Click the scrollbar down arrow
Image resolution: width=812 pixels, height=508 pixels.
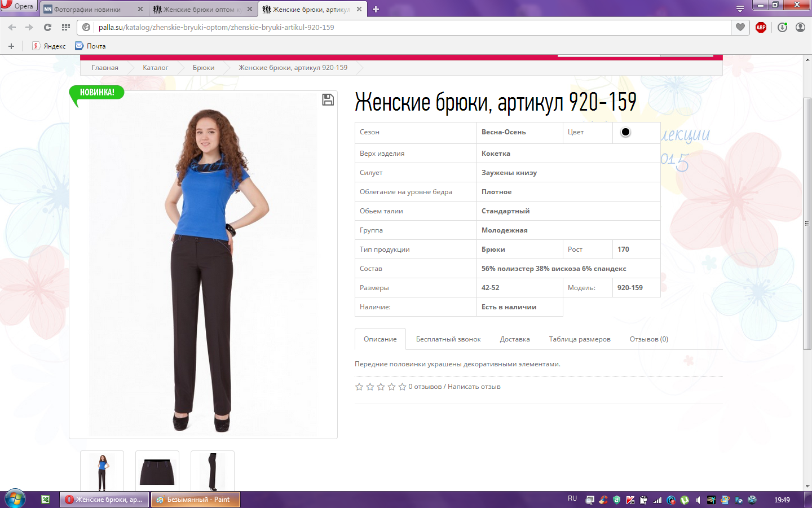(x=807, y=486)
